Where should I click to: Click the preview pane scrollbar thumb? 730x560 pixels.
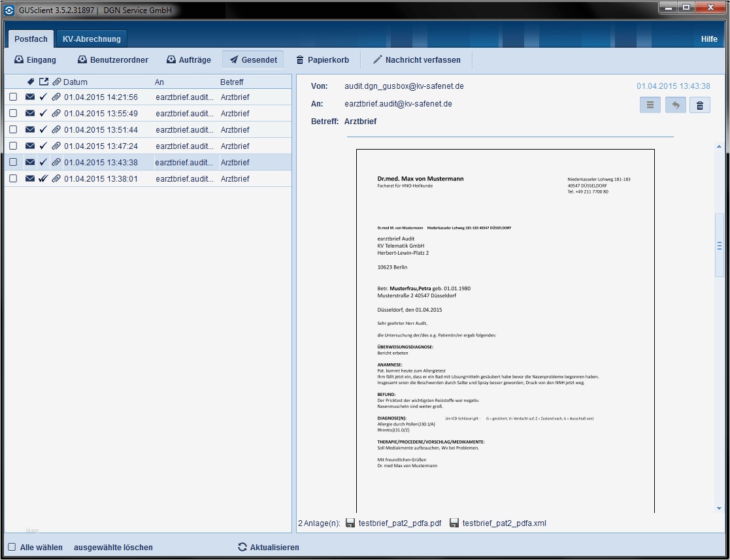tap(720, 246)
